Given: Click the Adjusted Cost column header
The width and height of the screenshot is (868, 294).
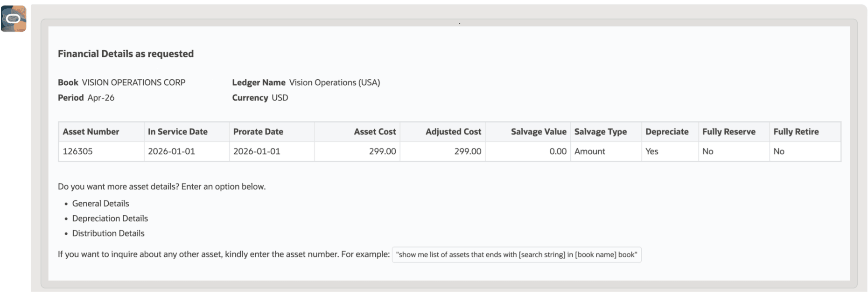Looking at the screenshot, I should coord(442,132).
